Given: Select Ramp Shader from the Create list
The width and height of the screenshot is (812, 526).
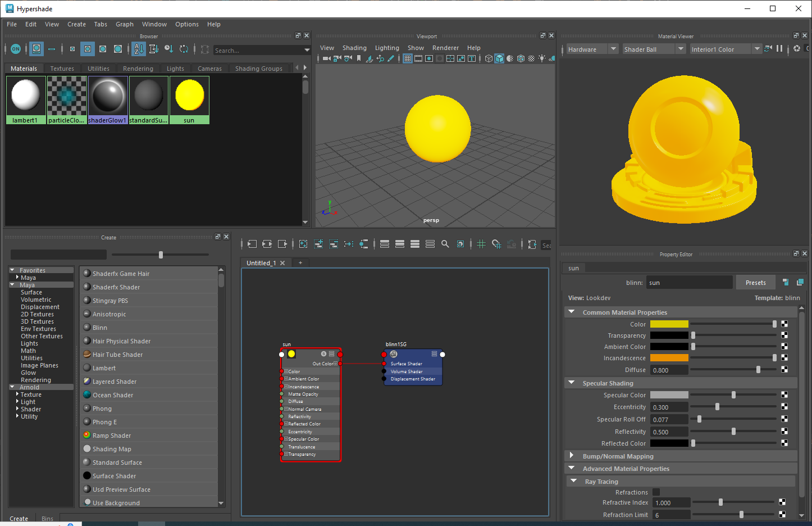Looking at the screenshot, I should 112,435.
